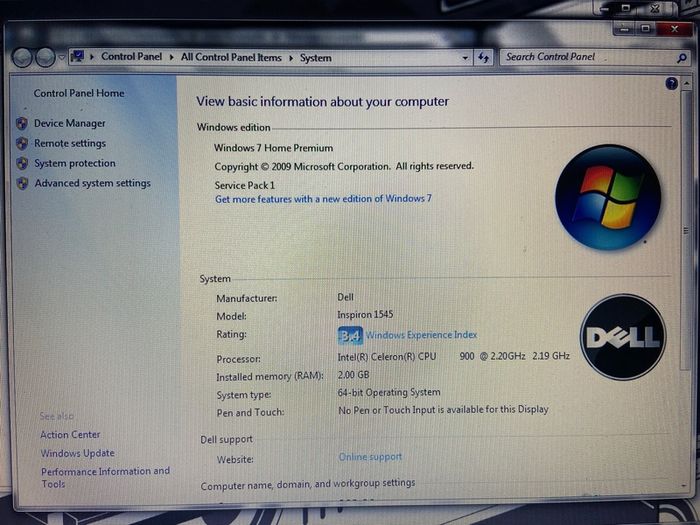The height and width of the screenshot is (525, 700).
Task: Click Intel(R) Celeron(R) CPU processor text
Action: tap(387, 356)
